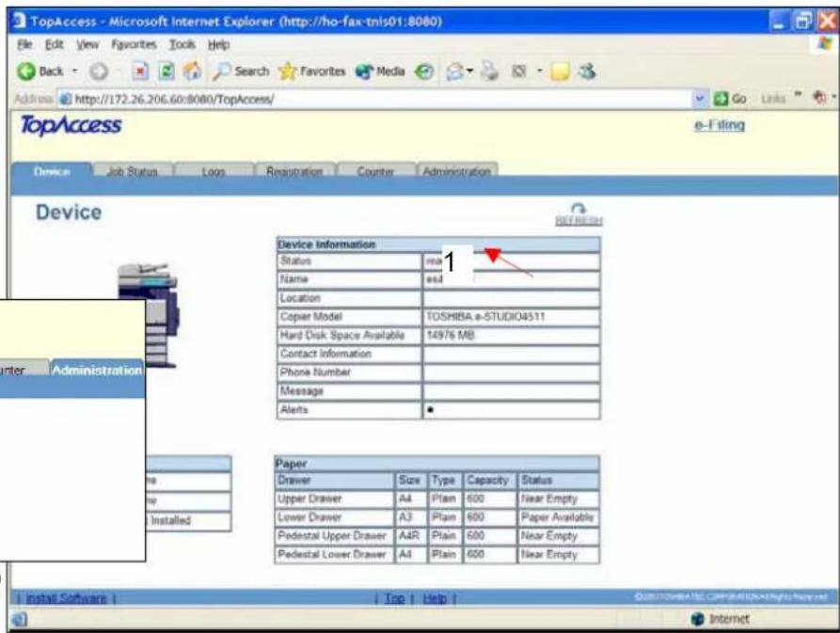Screen dimensions: 840x633
Task: Click the Copier Model value TOSHIBA e-STUDIO4511
Action: tap(485, 316)
